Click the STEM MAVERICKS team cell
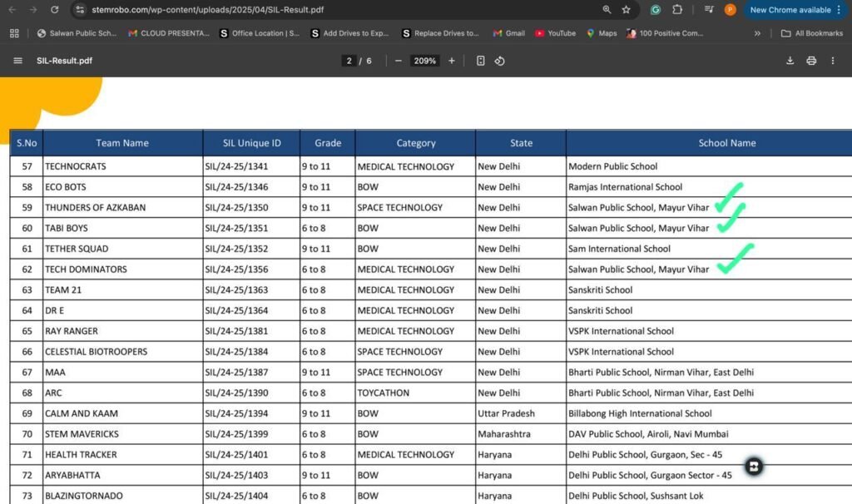Screen dimensions: 852x504 (x=123, y=434)
